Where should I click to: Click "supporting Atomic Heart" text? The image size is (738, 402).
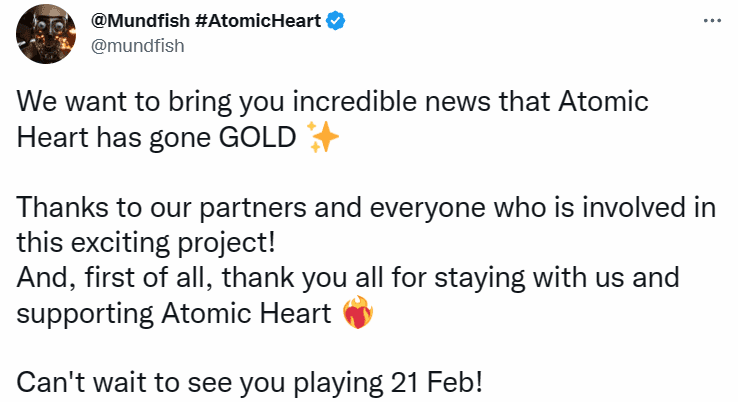pos(174,314)
